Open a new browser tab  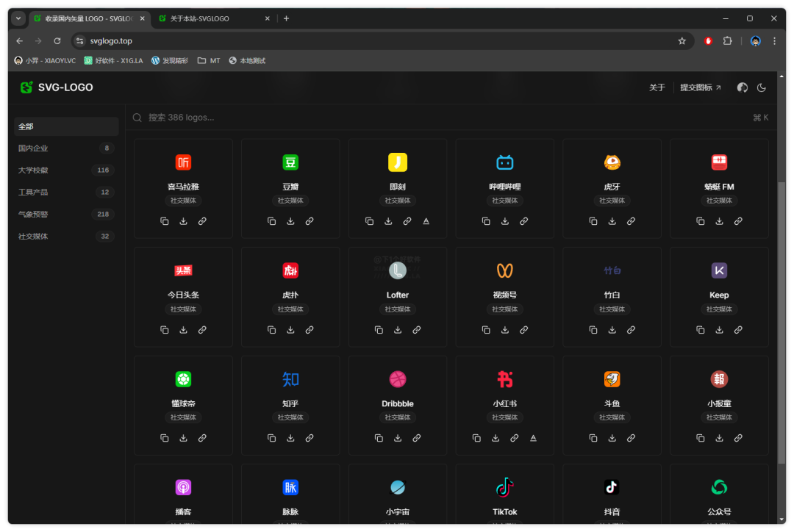tap(286, 18)
